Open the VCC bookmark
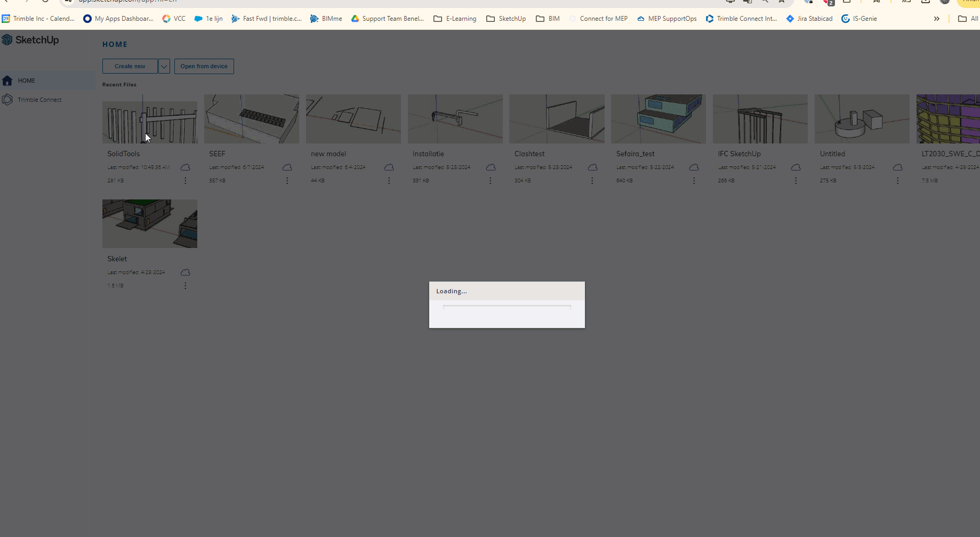The height and width of the screenshot is (537, 980). point(174,19)
